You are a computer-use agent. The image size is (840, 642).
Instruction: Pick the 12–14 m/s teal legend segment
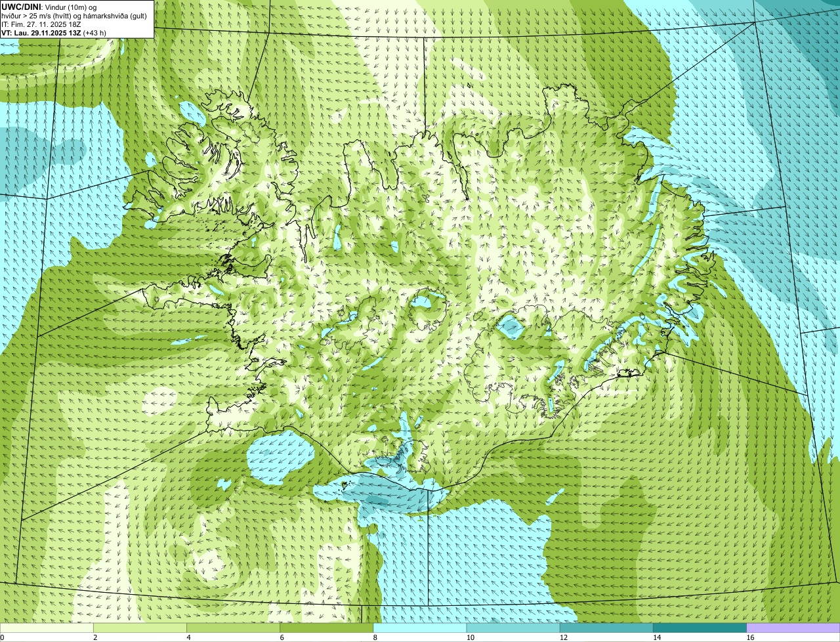[606, 628]
